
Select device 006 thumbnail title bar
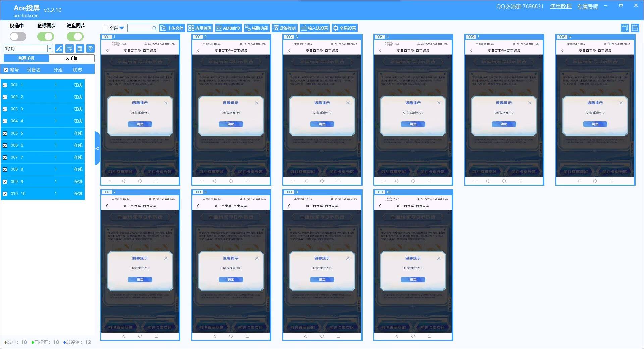pyautogui.click(x=595, y=37)
